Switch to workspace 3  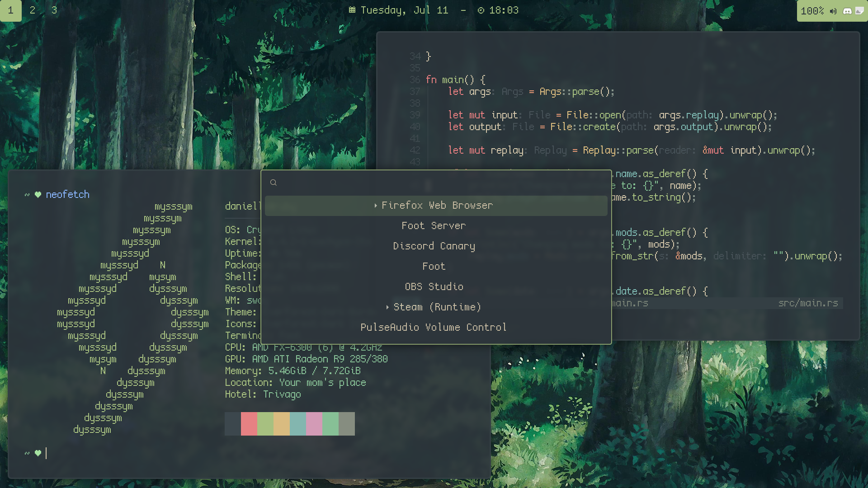54,10
